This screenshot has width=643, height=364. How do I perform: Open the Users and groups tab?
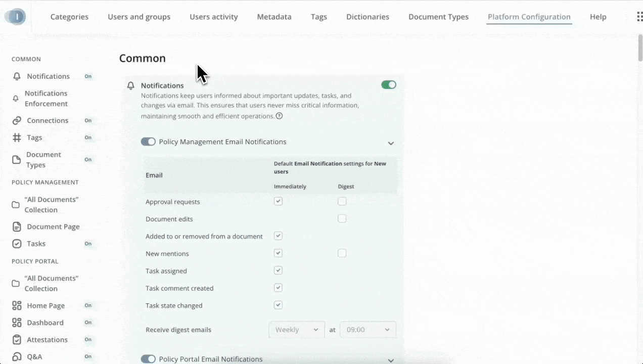(139, 17)
